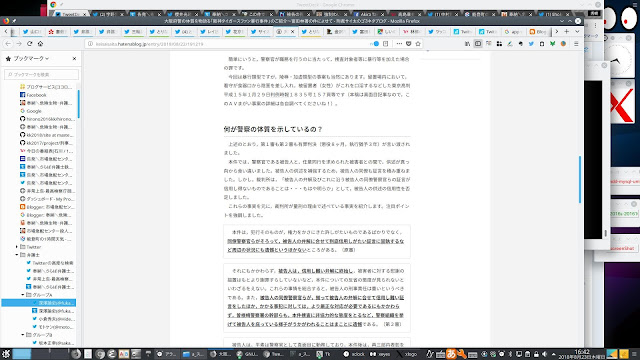Open the Firefox library icon in the toolbar
The height and width of the screenshot is (360, 640).
pos(467,44)
